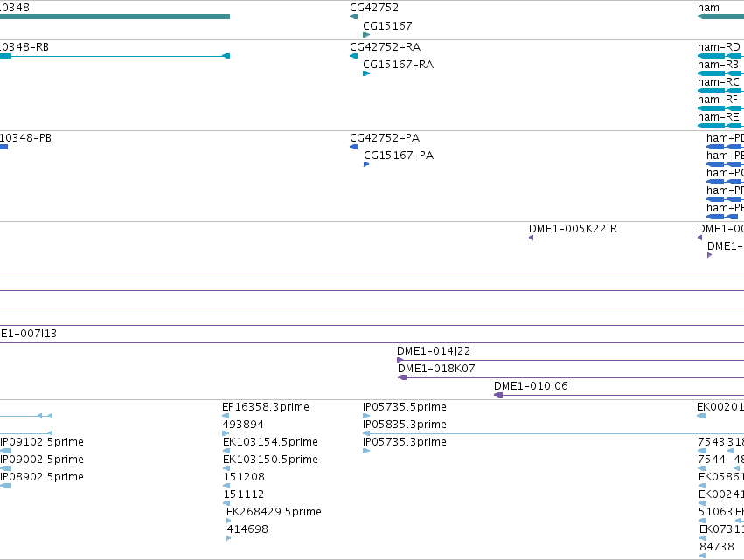Select the DME1-005K22.R clone end marker
This screenshot has width=744, height=560.
coord(531,238)
